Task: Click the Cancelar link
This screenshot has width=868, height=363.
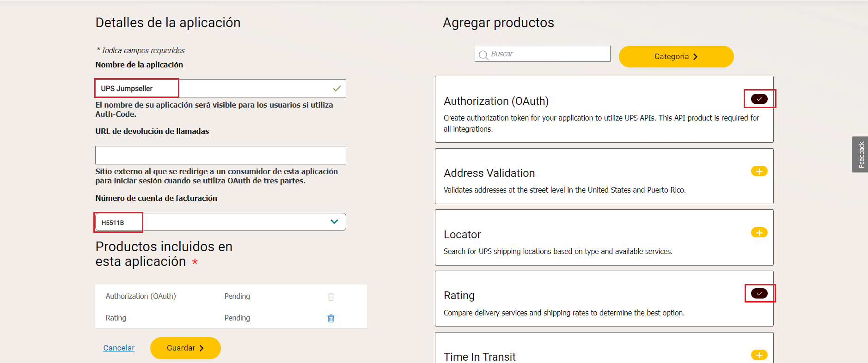Action: click(119, 348)
